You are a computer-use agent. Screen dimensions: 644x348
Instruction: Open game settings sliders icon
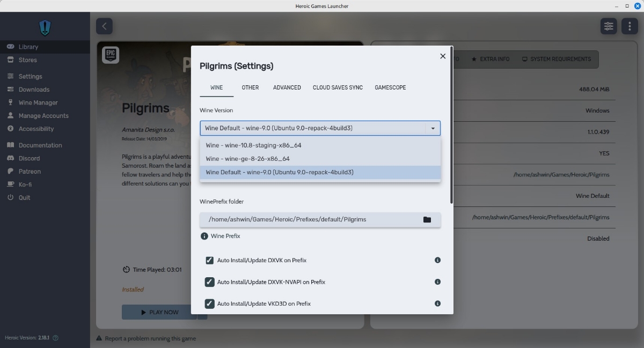[609, 26]
